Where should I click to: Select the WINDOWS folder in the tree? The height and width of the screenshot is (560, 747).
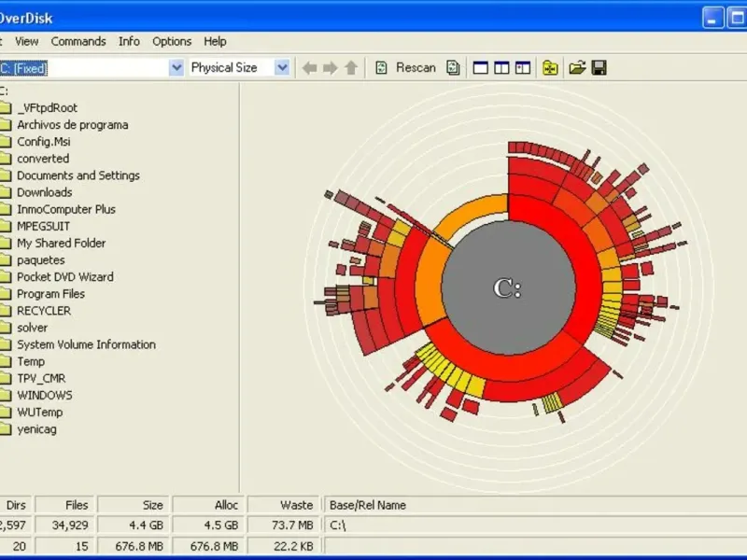[x=44, y=395]
